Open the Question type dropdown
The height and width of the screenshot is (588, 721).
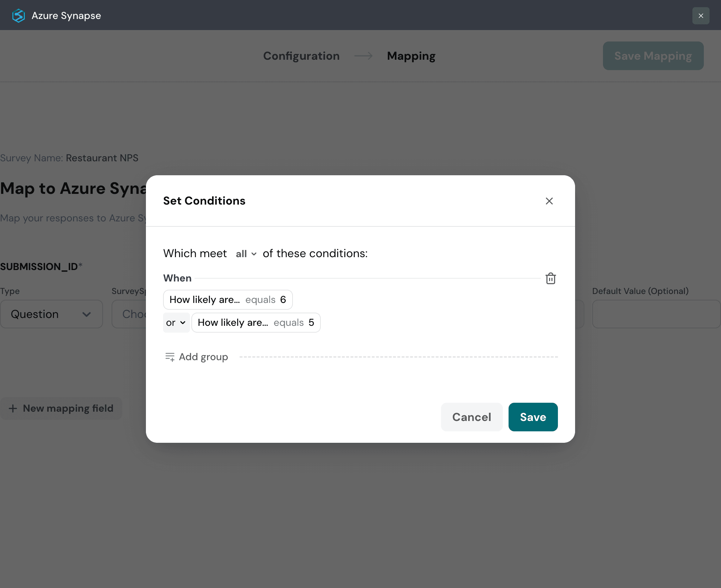pos(51,314)
